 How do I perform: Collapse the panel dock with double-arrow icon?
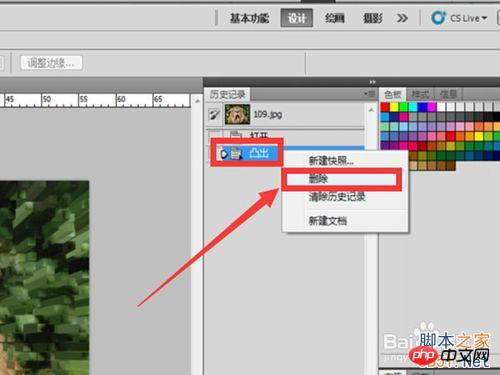point(372,82)
